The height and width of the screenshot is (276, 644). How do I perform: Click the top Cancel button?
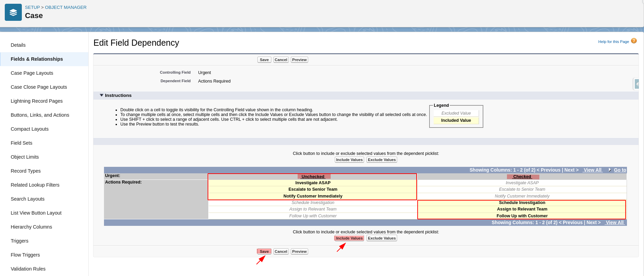(x=281, y=60)
